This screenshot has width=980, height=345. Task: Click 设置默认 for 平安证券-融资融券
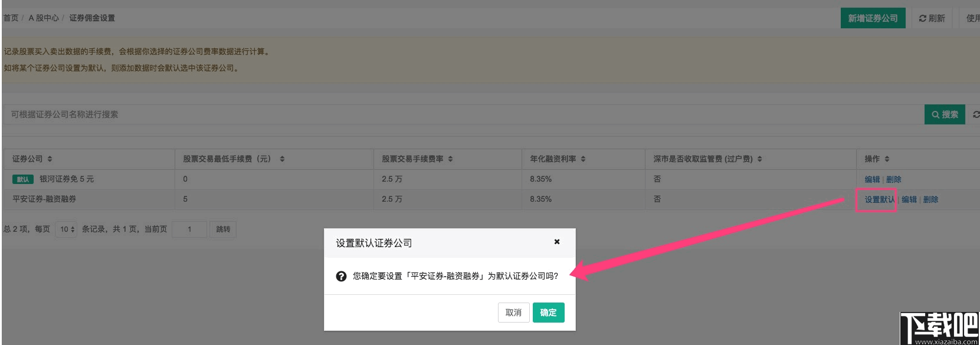click(879, 199)
